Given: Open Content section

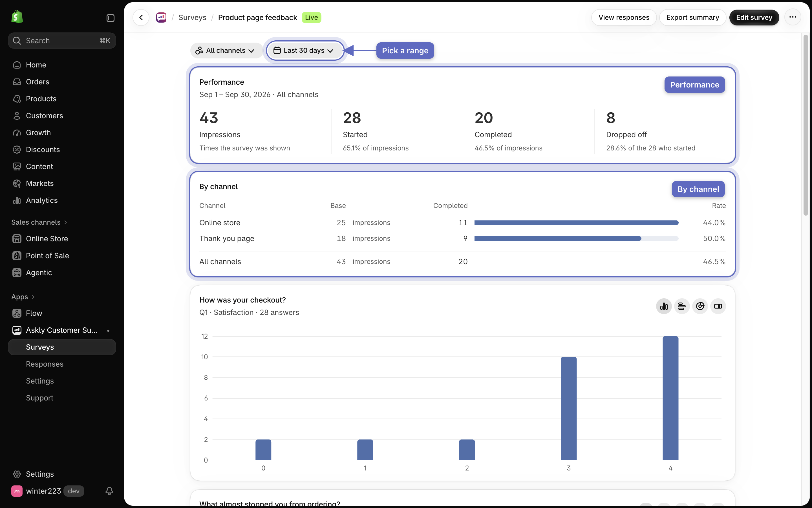Looking at the screenshot, I should tap(62, 166).
